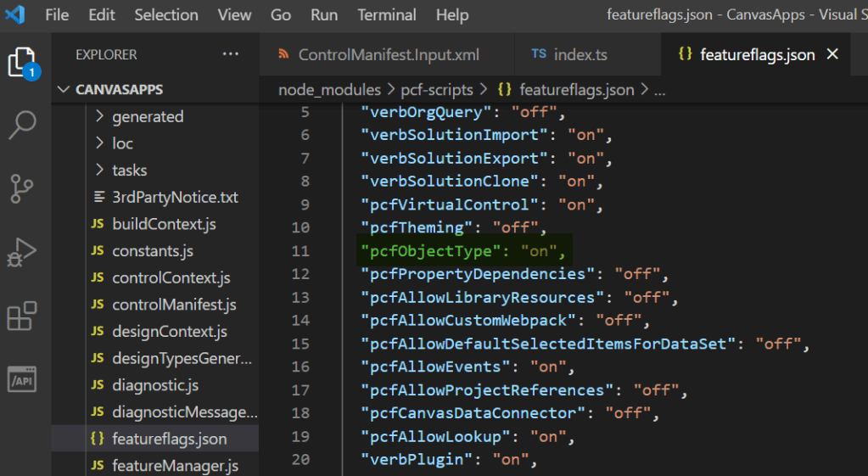Expand the generated folder

pyautogui.click(x=147, y=116)
